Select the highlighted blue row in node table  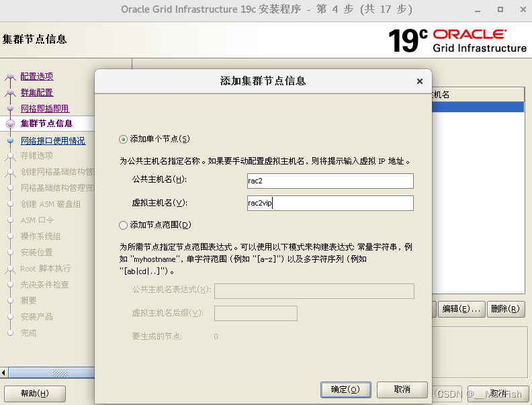(x=478, y=107)
